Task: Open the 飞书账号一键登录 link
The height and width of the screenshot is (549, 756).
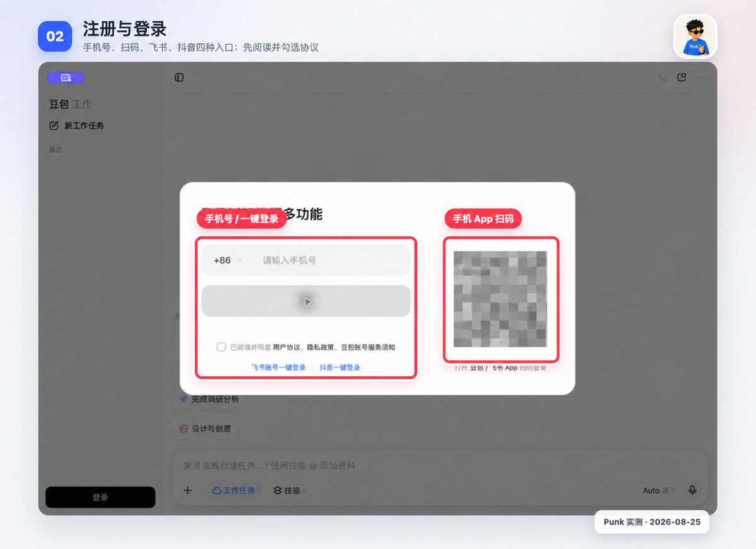Action: 278,367
